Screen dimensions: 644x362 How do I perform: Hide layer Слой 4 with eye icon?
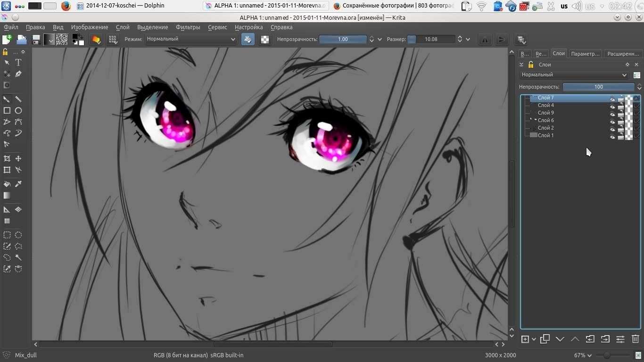pyautogui.click(x=612, y=107)
